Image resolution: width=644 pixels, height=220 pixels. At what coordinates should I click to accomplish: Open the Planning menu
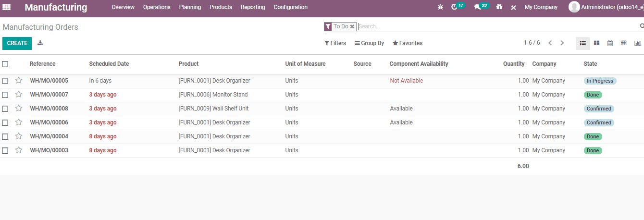190,7
